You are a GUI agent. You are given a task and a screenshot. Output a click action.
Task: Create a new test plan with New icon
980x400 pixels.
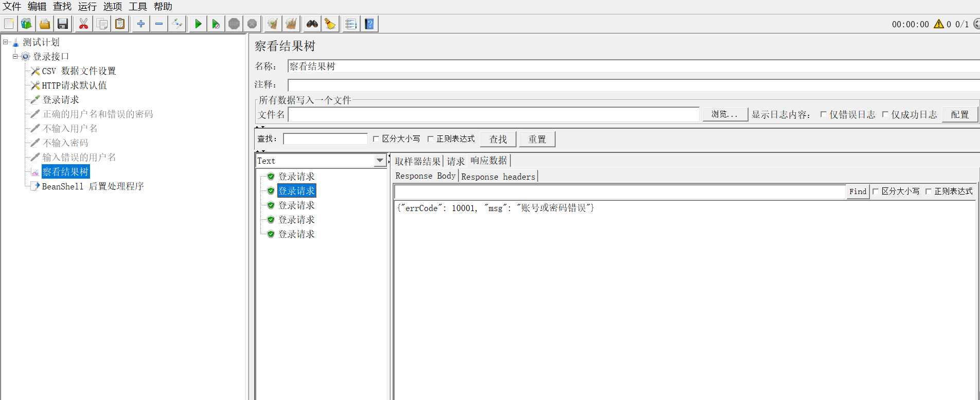pyautogui.click(x=9, y=24)
